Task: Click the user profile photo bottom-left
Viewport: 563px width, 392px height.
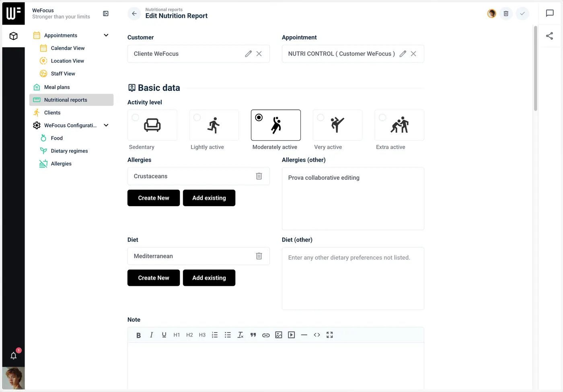Action: [x=13, y=378]
